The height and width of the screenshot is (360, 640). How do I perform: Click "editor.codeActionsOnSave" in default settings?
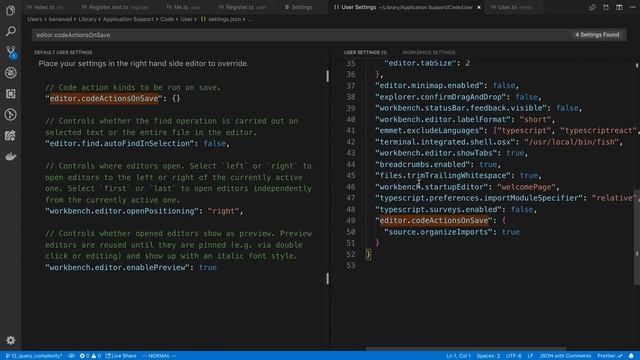pos(104,98)
